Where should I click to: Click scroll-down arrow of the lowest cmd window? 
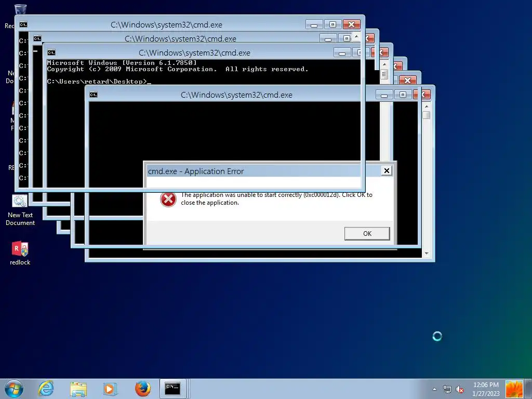click(x=427, y=254)
